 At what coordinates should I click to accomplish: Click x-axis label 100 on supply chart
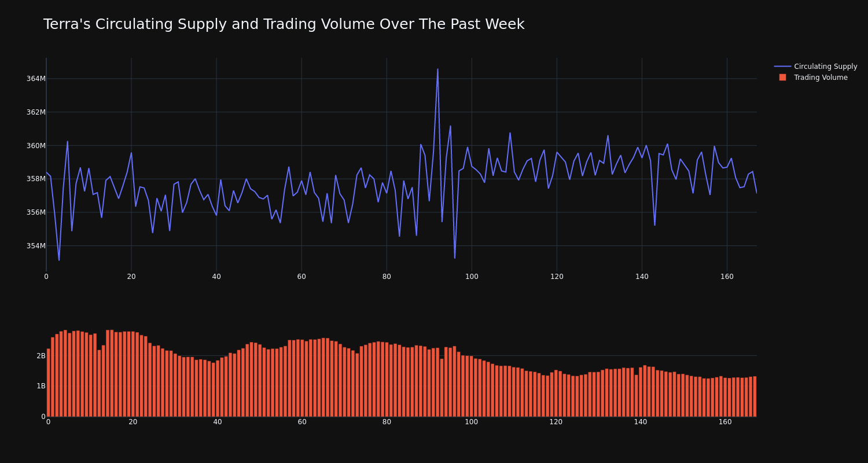472,277
